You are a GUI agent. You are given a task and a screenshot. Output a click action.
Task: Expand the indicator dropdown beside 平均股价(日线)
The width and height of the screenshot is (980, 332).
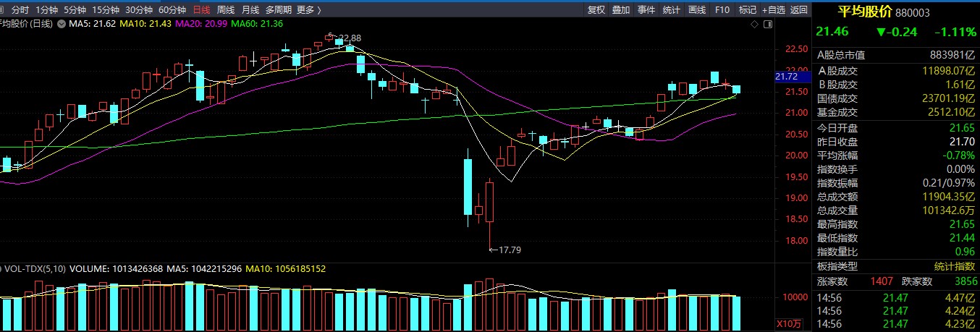point(60,25)
